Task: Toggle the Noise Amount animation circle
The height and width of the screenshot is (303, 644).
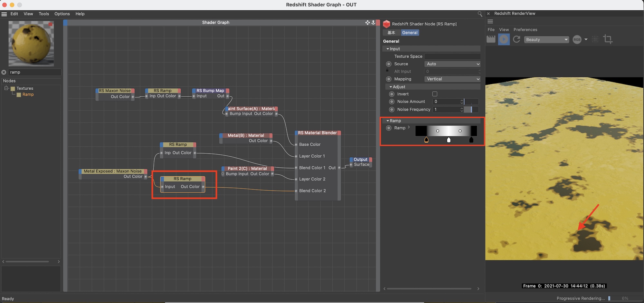Action: pos(392,102)
